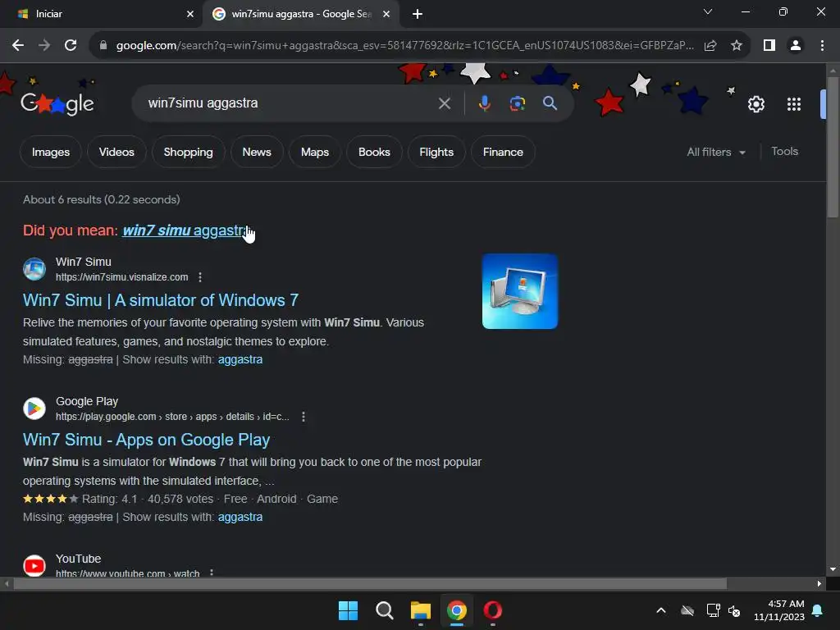Click the browser address bar URL
The image size is (840, 630).
[404, 46]
